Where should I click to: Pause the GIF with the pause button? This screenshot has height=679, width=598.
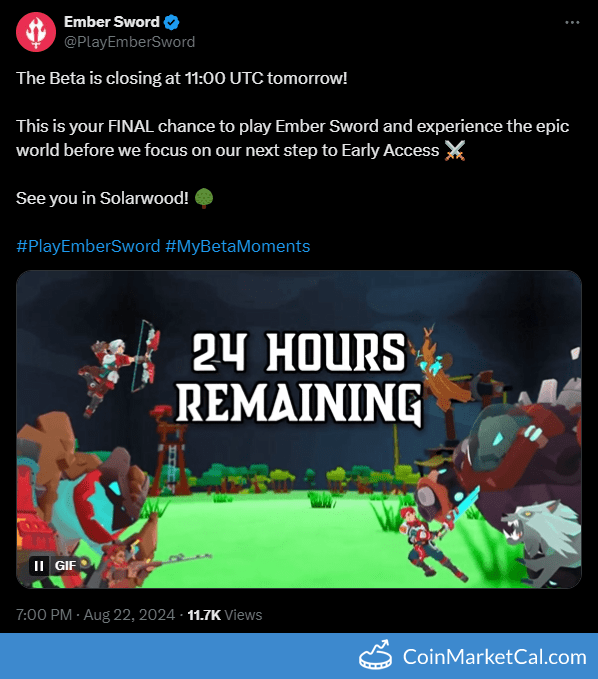point(39,566)
